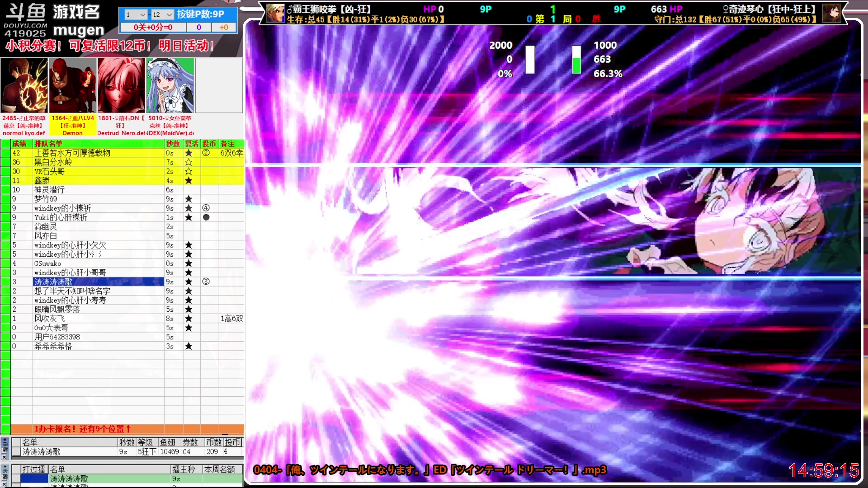Select the Destrud Nero character thumbnail

click(121, 85)
